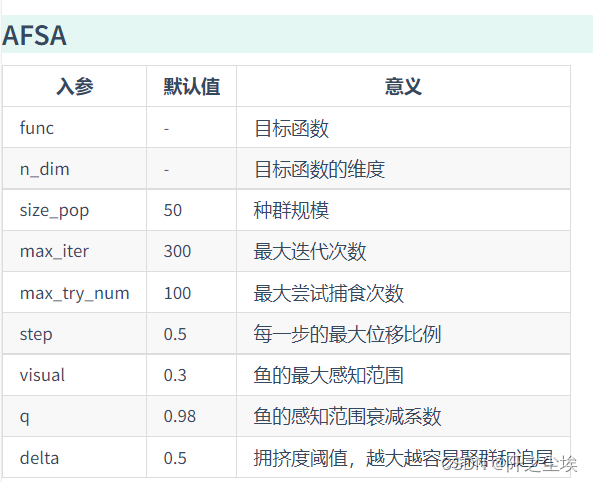
Task: Select the 入参 column header
Action: (x=75, y=86)
